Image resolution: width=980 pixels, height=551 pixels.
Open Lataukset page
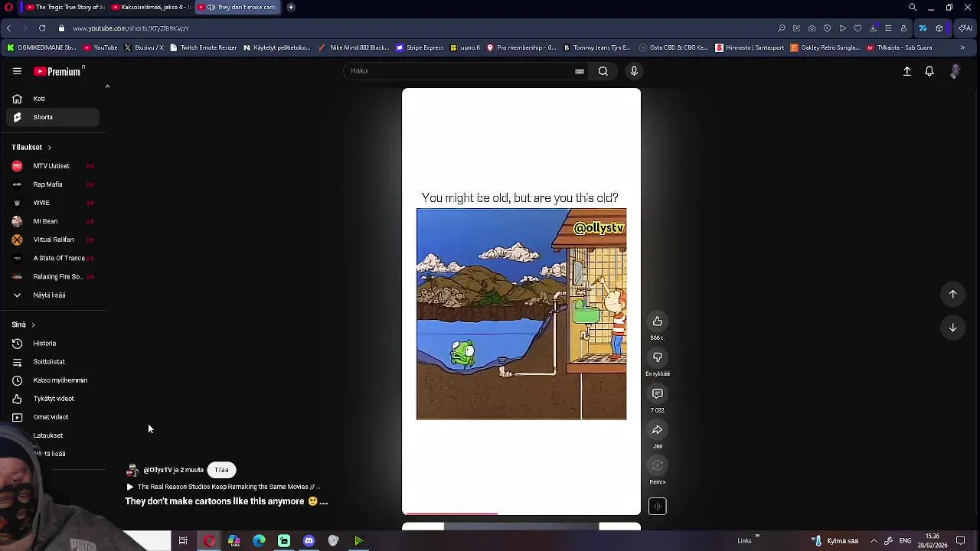[x=50, y=435]
